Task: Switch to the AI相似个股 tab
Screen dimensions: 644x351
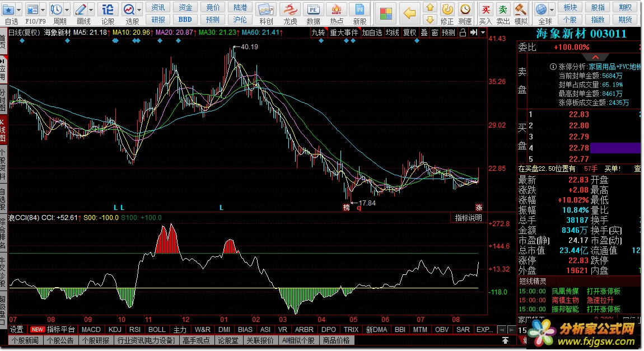Action: pyautogui.click(x=298, y=340)
